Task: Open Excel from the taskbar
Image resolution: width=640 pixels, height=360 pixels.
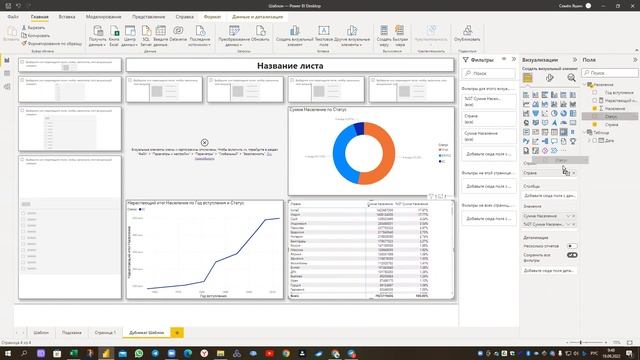Action: coord(73,353)
